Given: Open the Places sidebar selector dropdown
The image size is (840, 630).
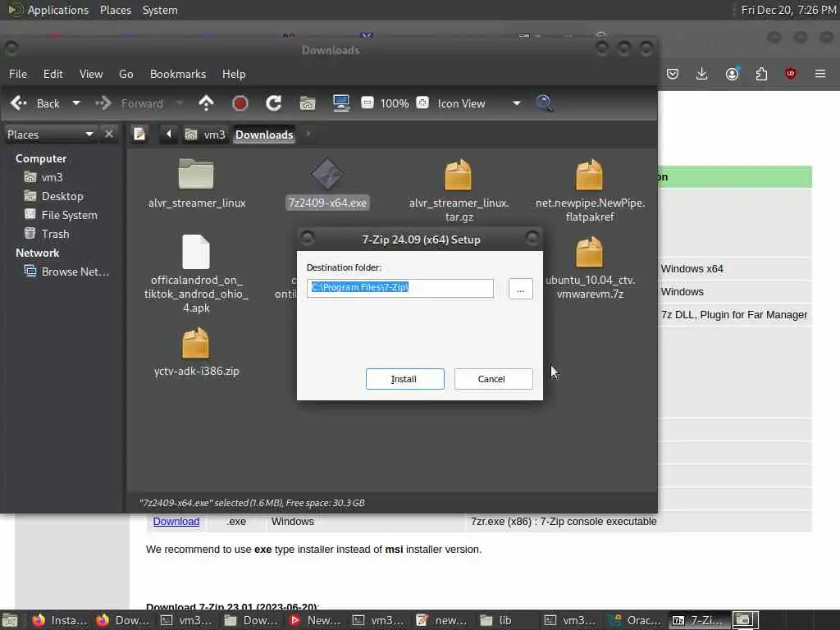Looking at the screenshot, I should coord(50,135).
